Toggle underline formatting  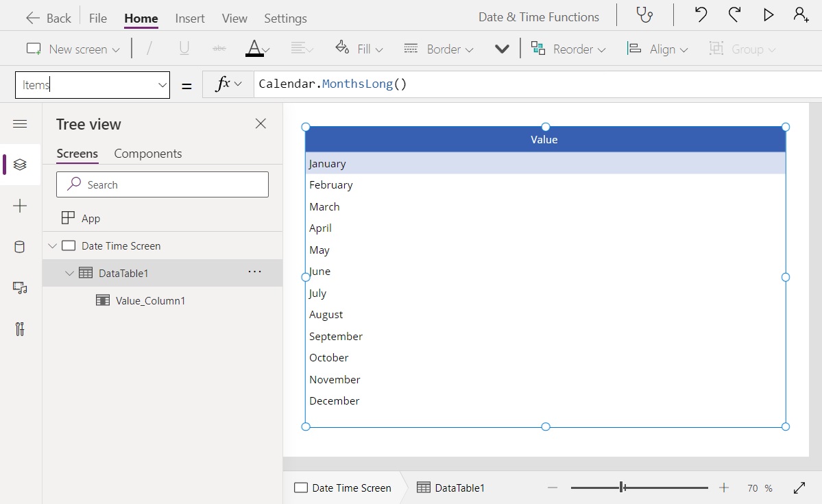point(184,49)
